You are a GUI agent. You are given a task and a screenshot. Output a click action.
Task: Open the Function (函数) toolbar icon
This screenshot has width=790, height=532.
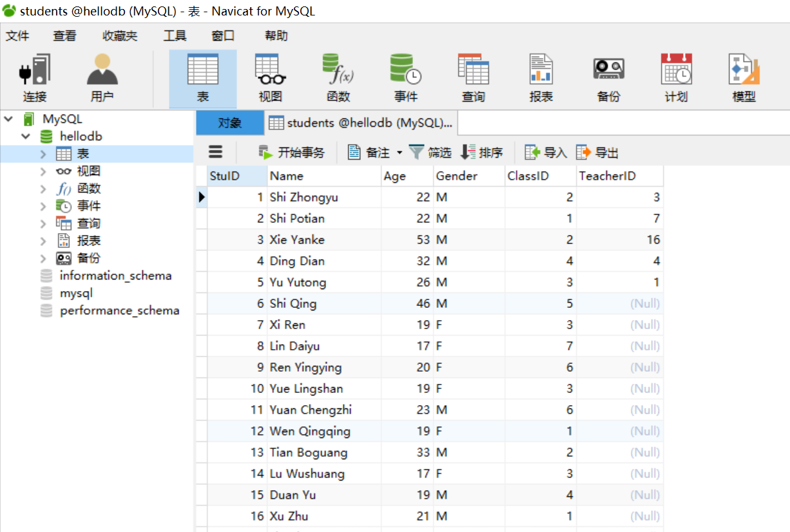click(x=338, y=78)
